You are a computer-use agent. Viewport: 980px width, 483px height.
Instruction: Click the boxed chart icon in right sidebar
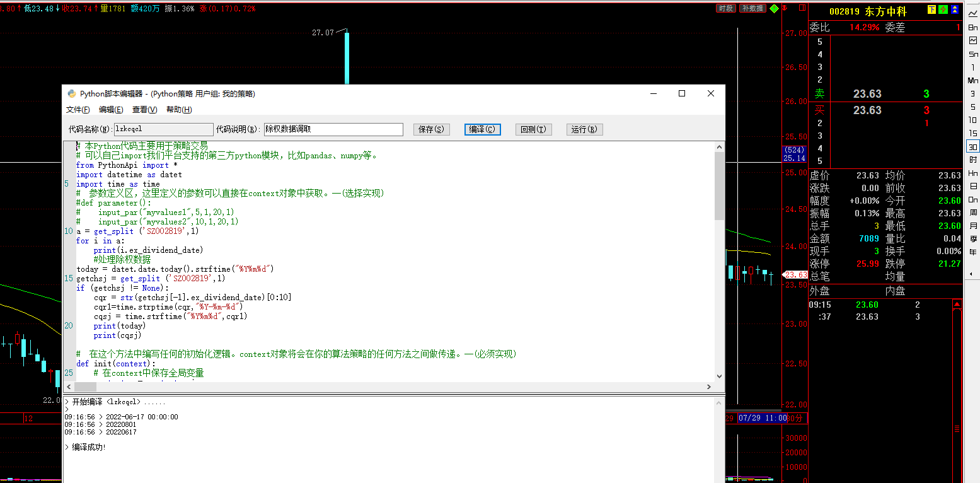pos(973,40)
